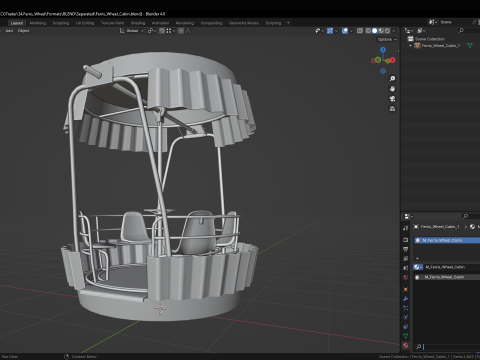Open the Add menu in viewport header
480x360 pixels.
click(x=9, y=31)
